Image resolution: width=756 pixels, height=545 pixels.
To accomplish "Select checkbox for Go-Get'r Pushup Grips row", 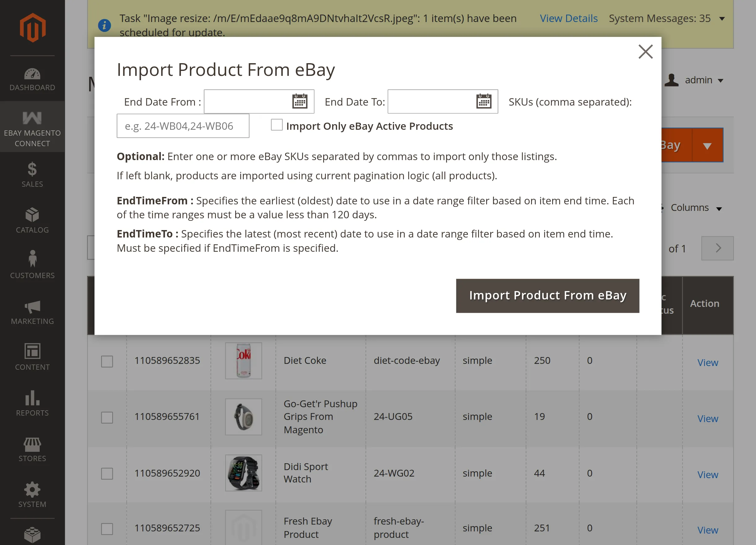I will click(x=107, y=417).
